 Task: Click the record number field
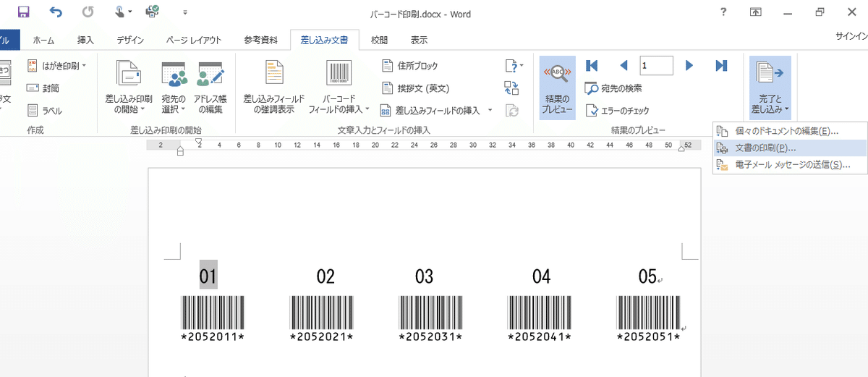pos(656,66)
